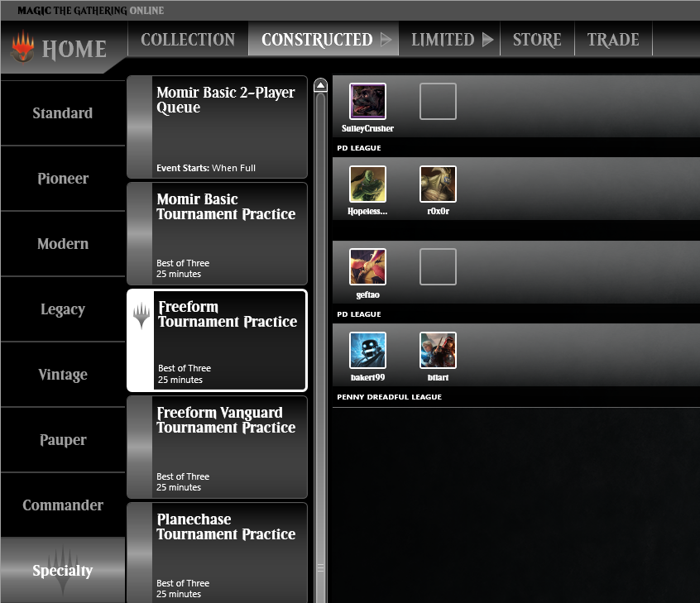Click SulleyCrusher's player avatar
The image size is (700, 603).
tap(367, 101)
